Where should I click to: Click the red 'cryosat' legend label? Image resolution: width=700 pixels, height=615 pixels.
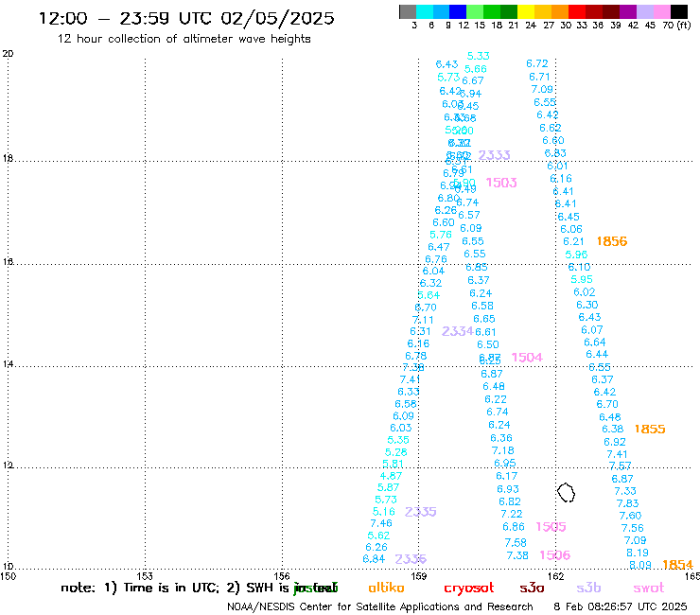469,588
